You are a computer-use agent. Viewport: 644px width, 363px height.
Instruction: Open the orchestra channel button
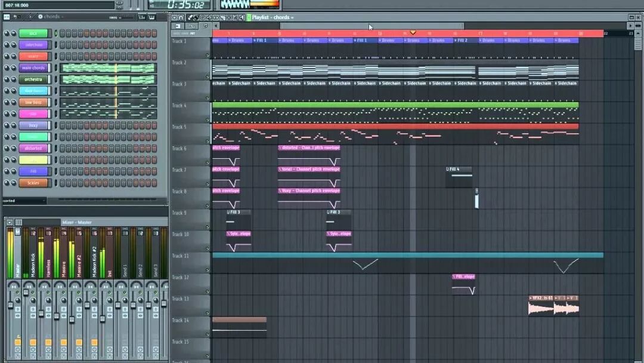(x=33, y=79)
